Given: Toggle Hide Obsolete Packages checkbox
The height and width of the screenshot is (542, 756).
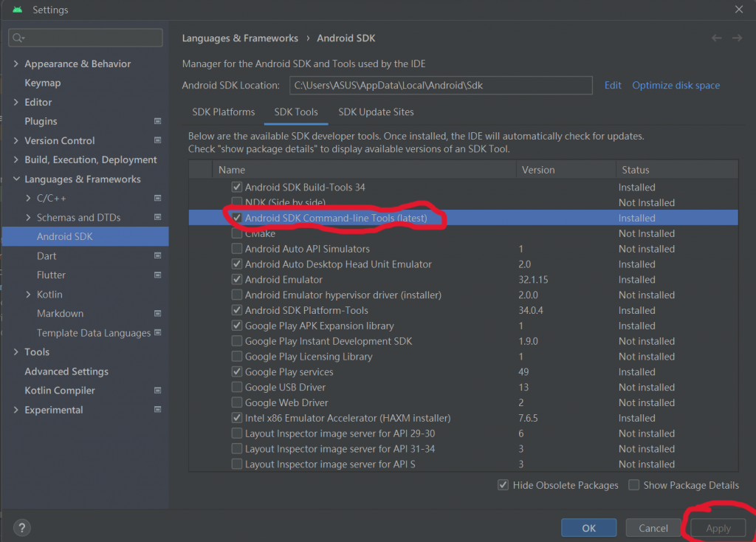Looking at the screenshot, I should click(503, 485).
